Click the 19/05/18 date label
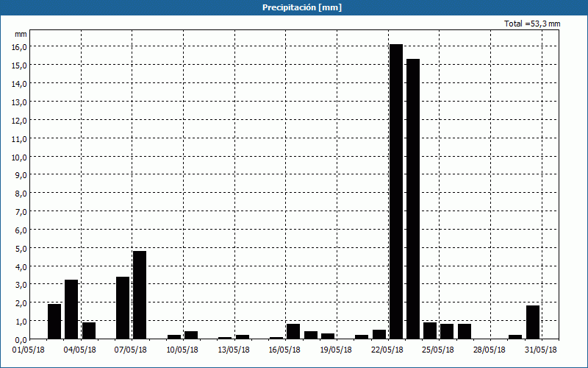 (x=336, y=350)
